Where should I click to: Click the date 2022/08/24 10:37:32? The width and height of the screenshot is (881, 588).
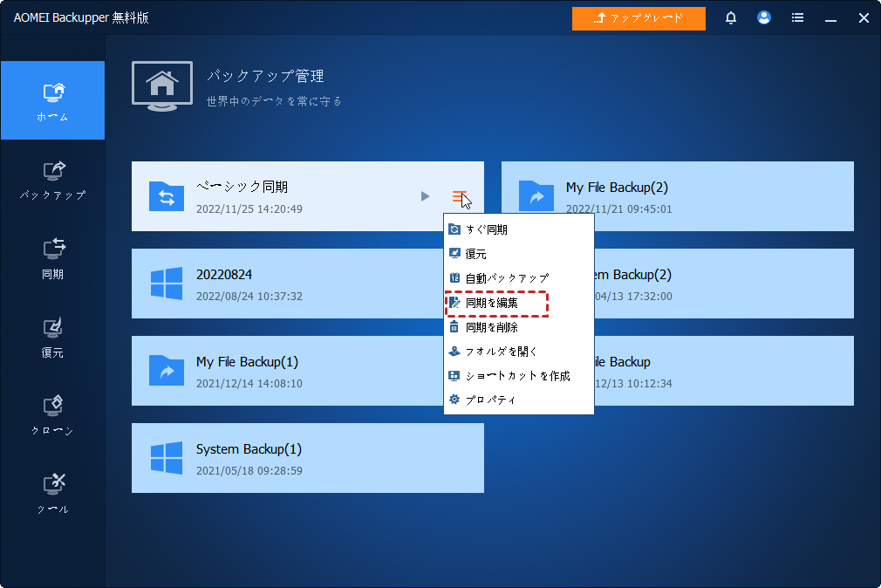[249, 297]
